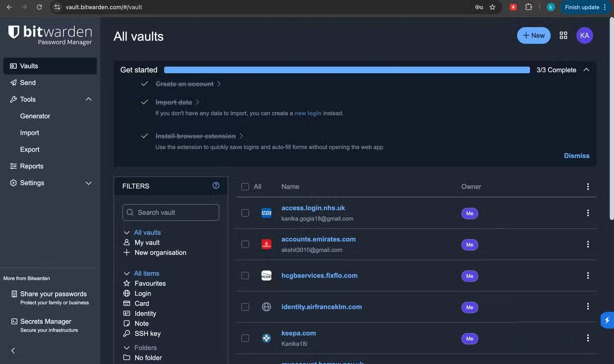Screen dimensions: 614x364
Task: Open the access.login.nhs.uk item
Action: (x=313, y=208)
